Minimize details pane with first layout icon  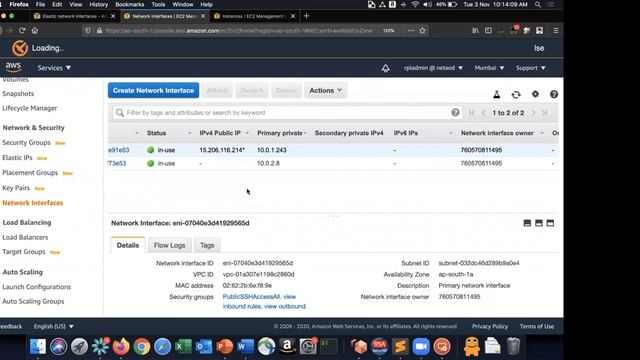pos(527,223)
